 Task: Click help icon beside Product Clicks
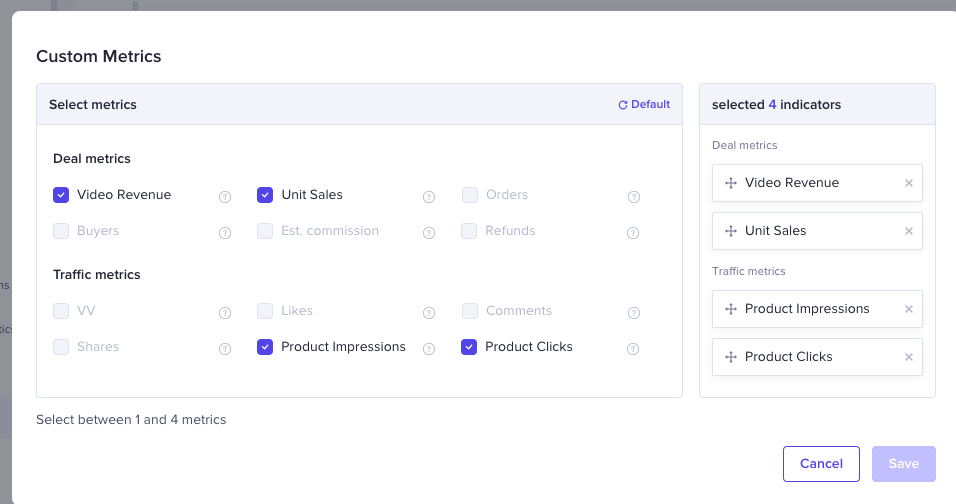[633, 349]
